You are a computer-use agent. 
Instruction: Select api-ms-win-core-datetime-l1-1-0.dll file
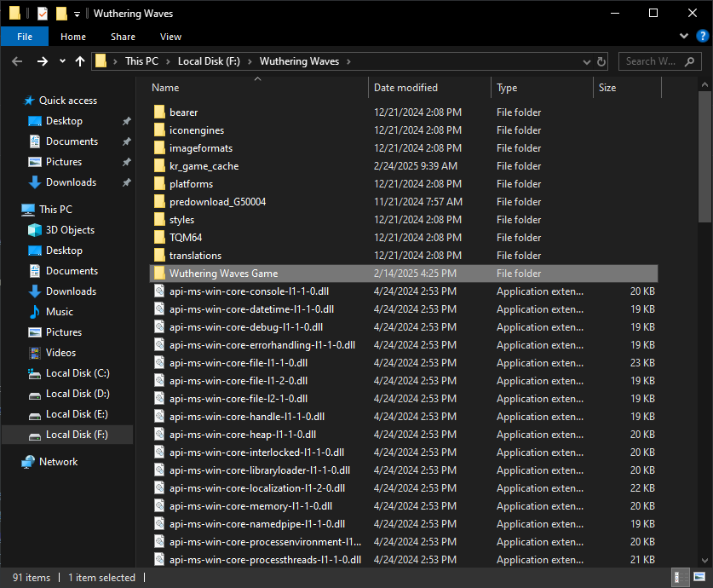[251, 309]
